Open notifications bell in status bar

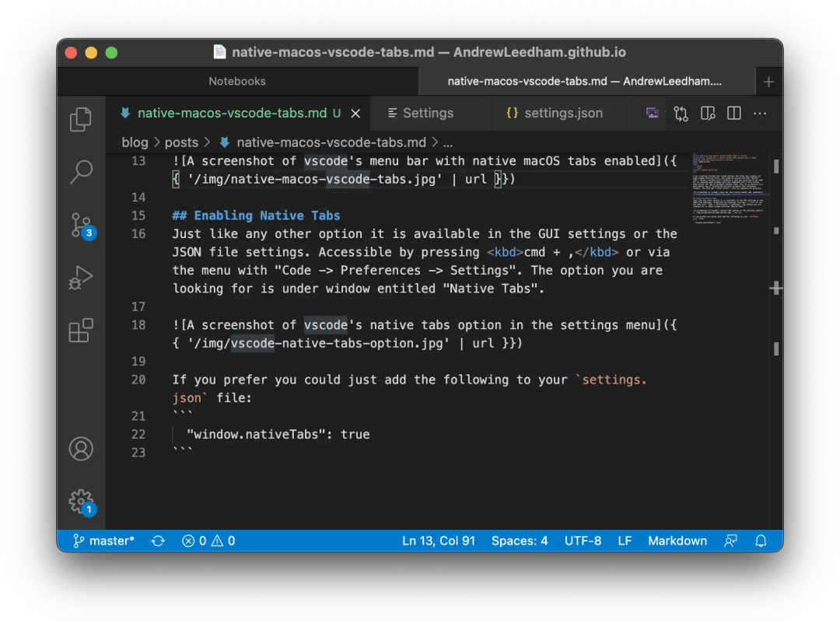761,541
